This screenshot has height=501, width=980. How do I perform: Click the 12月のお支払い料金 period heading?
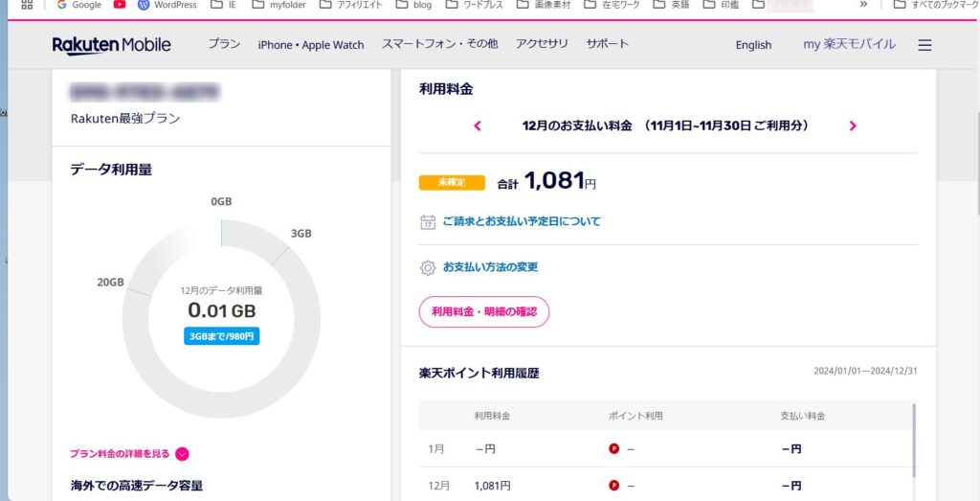pos(665,125)
